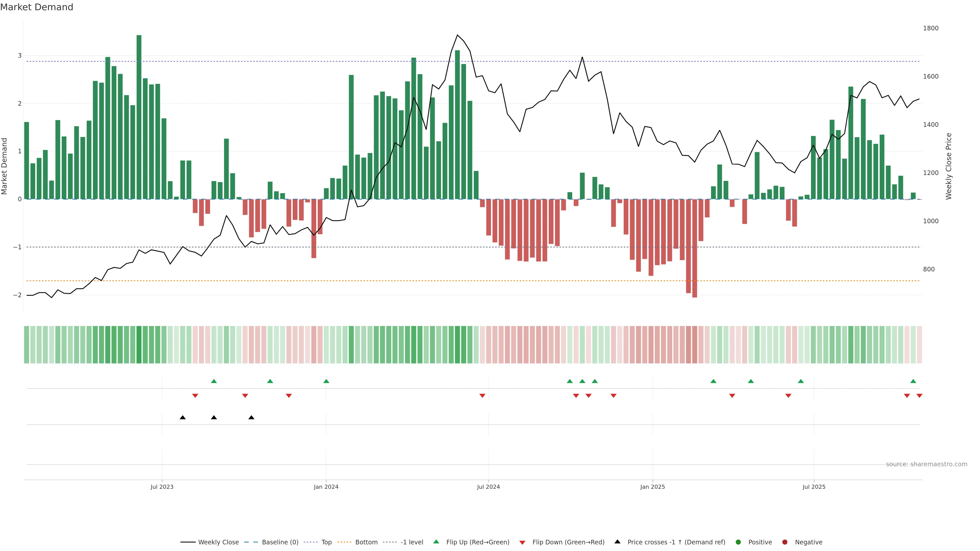
Task: Toggle the -1 level legend entry
Action: (412, 542)
